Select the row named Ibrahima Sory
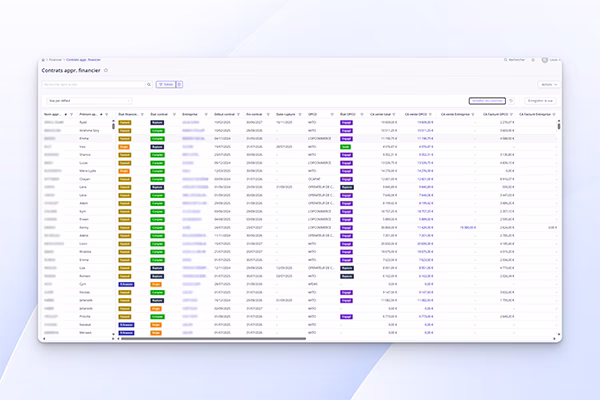Image resolution: width=600 pixels, height=400 pixels. click(x=300, y=131)
